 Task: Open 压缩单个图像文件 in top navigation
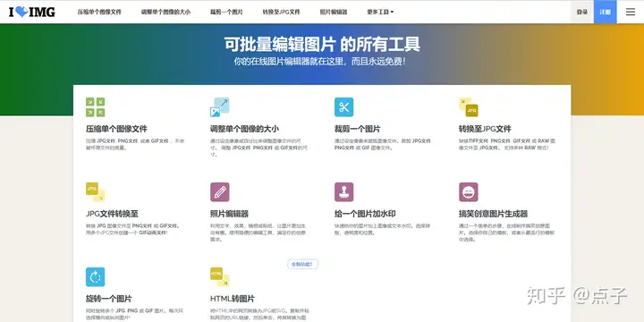click(x=99, y=12)
